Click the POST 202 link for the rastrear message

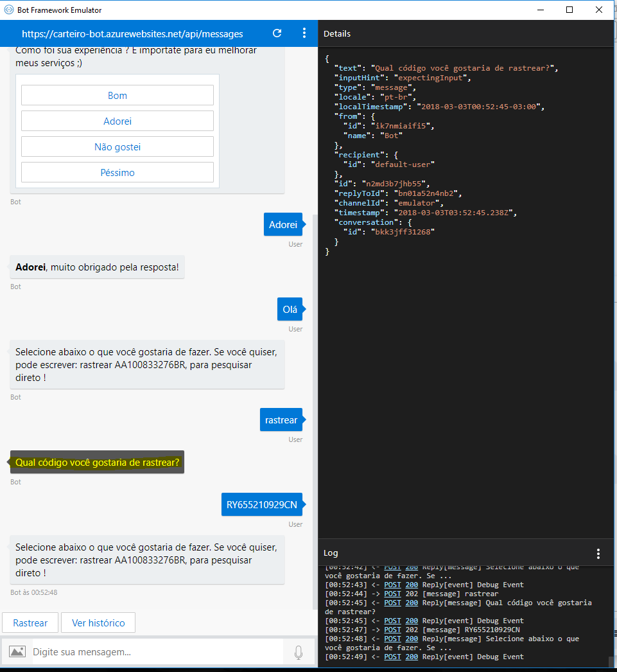392,594
